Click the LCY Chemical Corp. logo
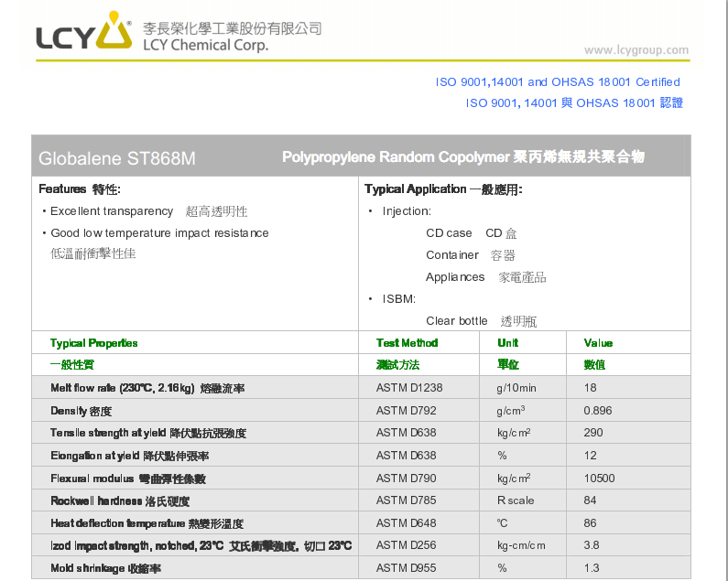Viewport: 728px width, 581px height. 179,31
